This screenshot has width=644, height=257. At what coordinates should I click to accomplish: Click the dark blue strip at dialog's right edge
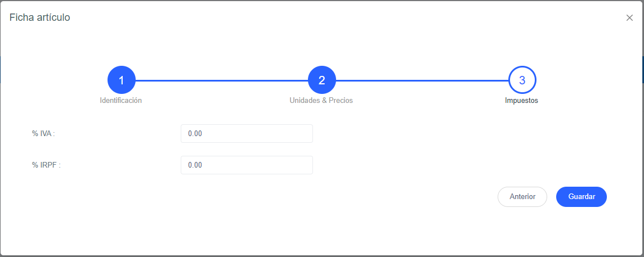(x=642, y=69)
